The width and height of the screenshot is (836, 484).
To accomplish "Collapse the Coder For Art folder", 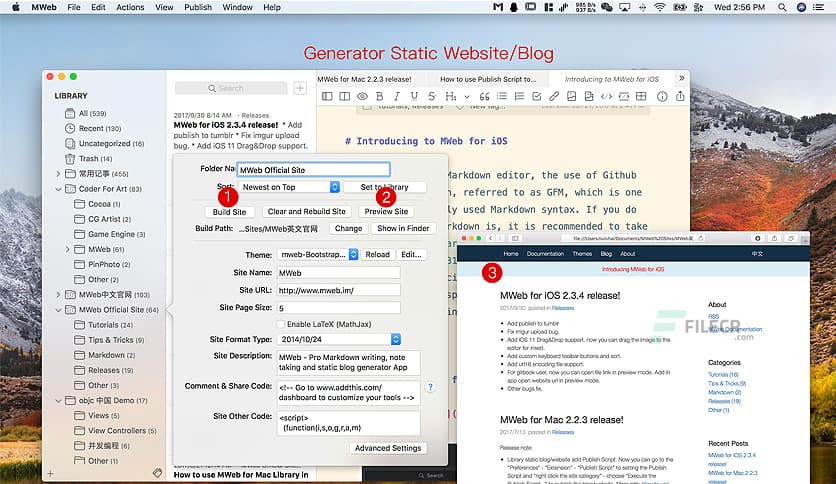I will point(58,189).
